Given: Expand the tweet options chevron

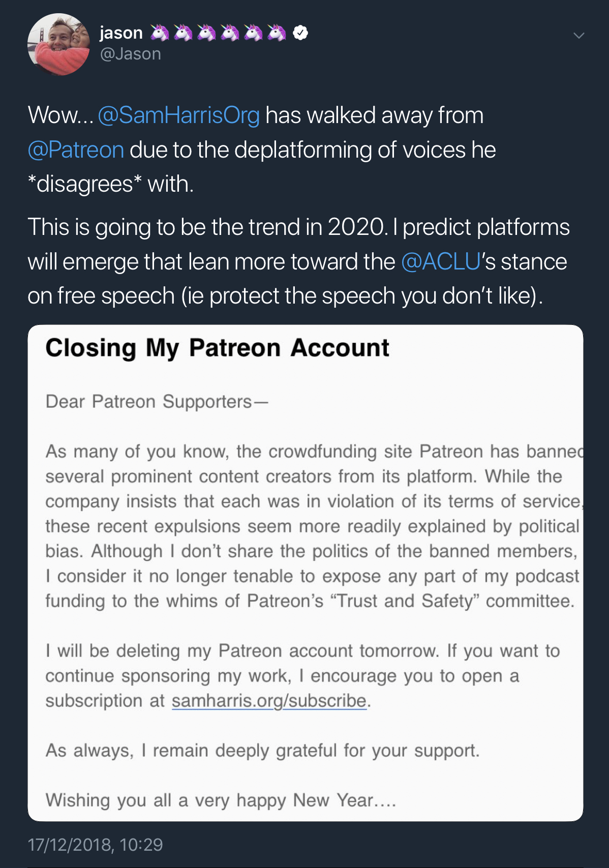Looking at the screenshot, I should click(x=578, y=35).
